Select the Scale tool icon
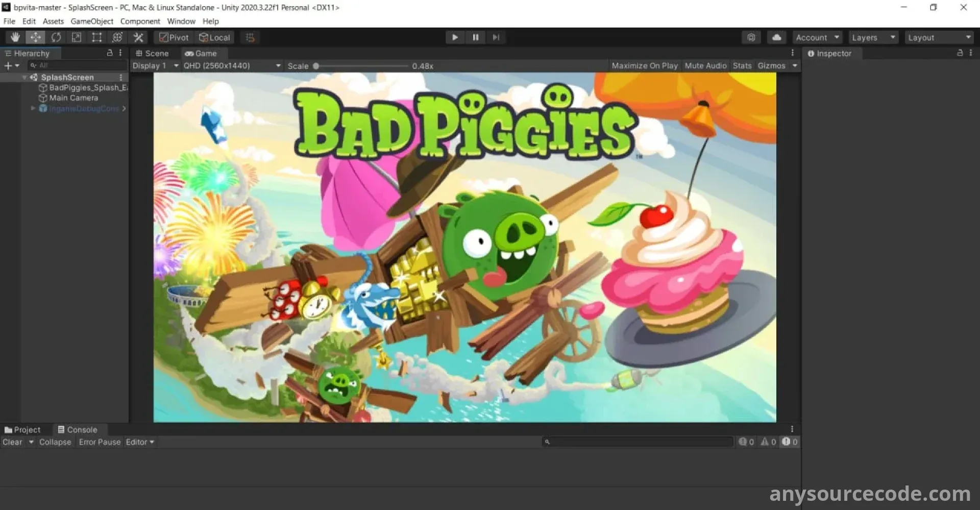The image size is (980, 510). (x=76, y=37)
